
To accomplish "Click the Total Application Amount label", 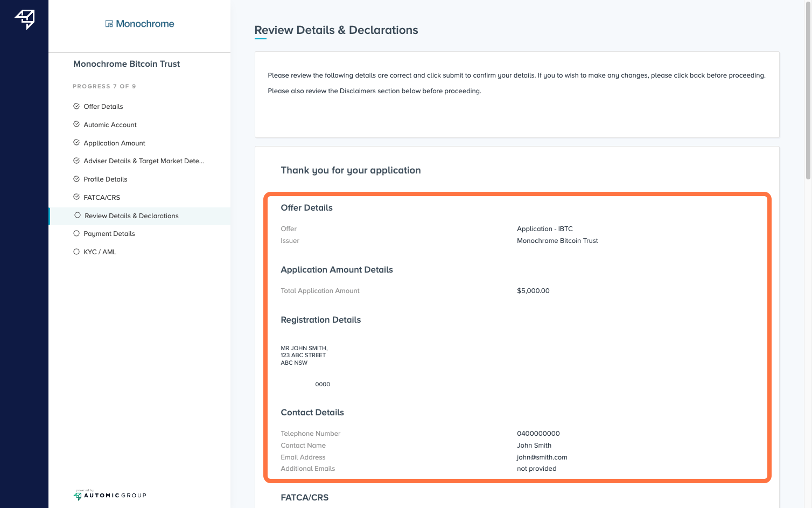I will click(320, 291).
